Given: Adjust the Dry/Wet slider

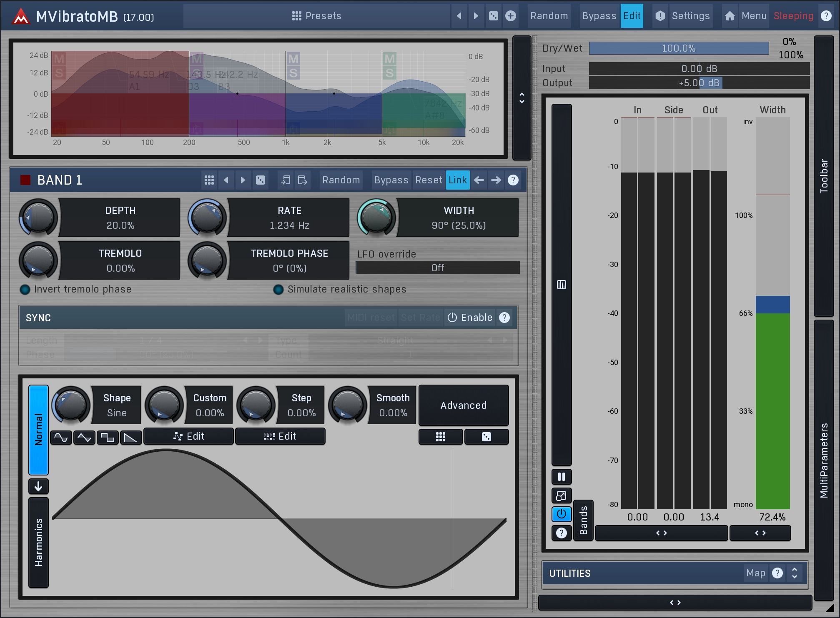Looking at the screenshot, I should 678,48.
